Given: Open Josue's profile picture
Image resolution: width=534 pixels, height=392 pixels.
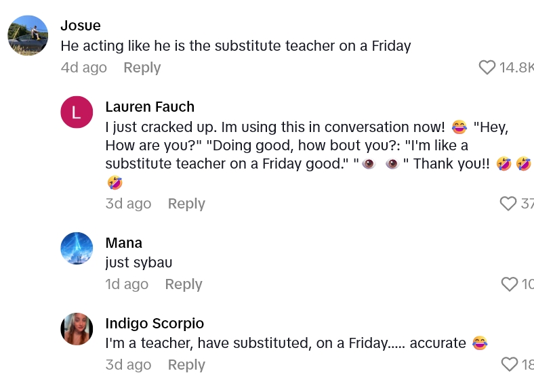Looking at the screenshot, I should tap(28, 35).
